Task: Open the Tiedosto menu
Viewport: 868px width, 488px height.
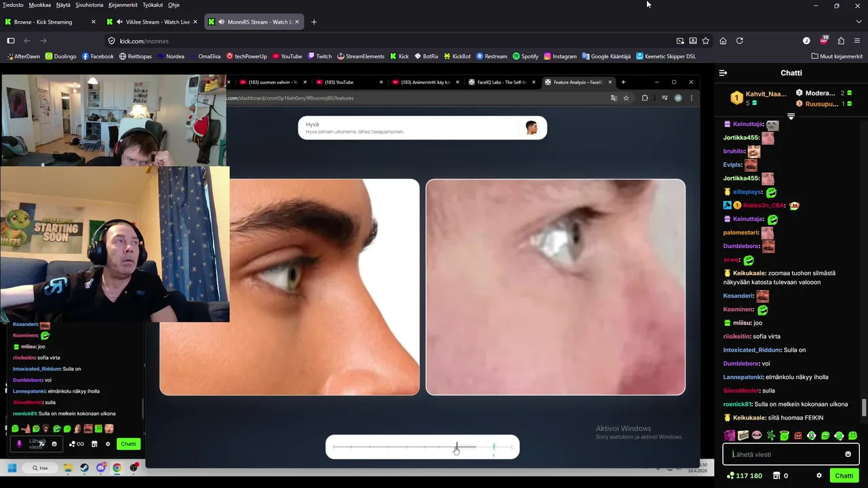Action: (x=13, y=5)
